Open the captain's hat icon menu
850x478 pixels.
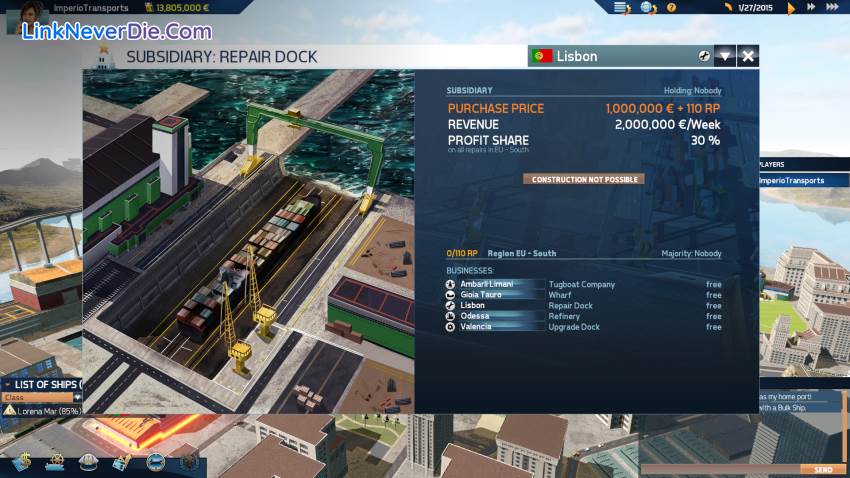tap(88, 462)
